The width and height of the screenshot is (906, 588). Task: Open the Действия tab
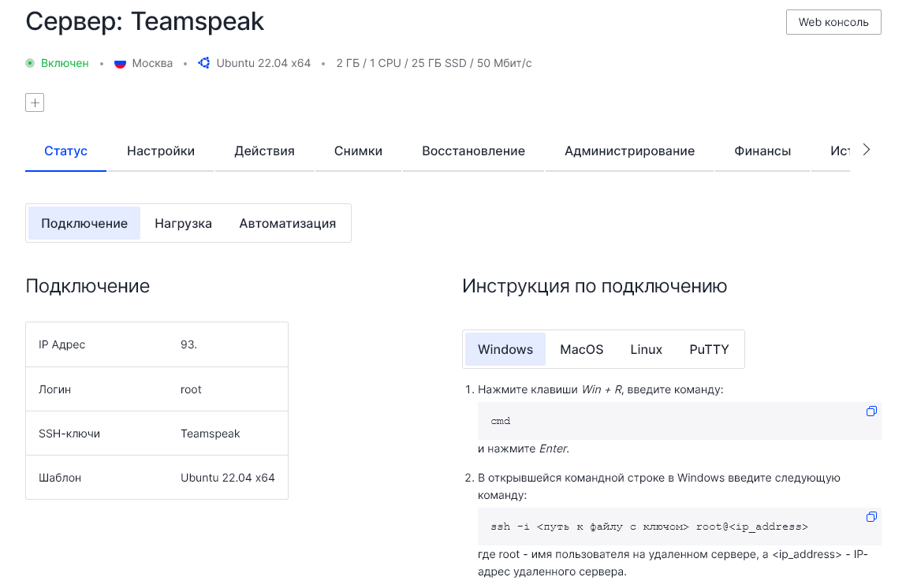(x=264, y=151)
